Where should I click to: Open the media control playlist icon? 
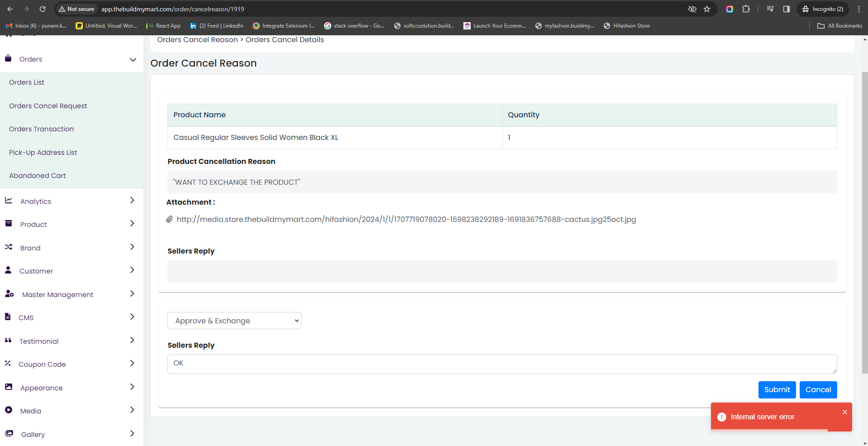pyautogui.click(x=770, y=9)
